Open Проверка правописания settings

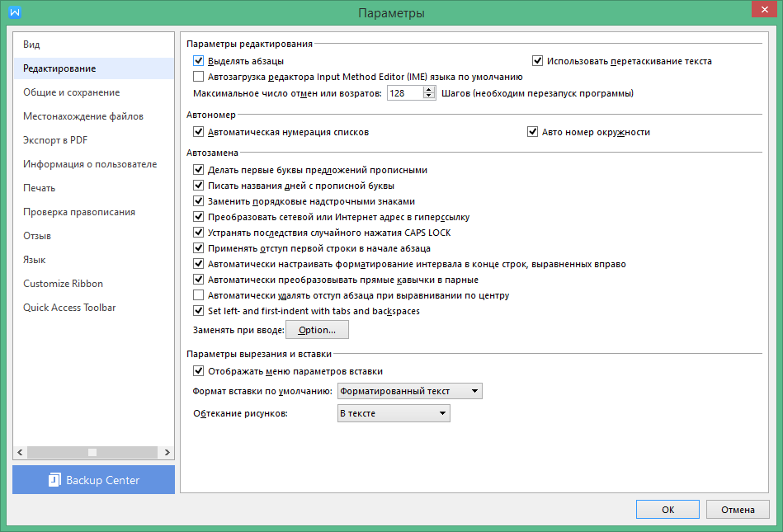pos(93,212)
